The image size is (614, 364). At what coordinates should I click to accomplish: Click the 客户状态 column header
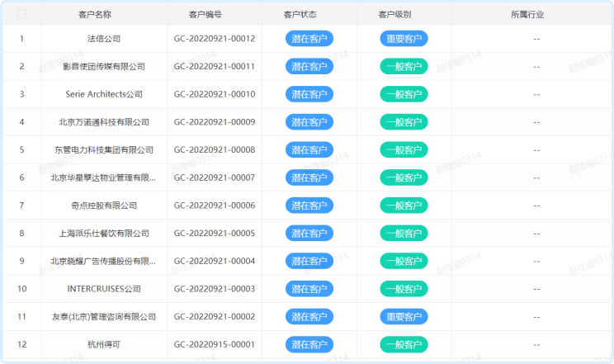point(309,15)
